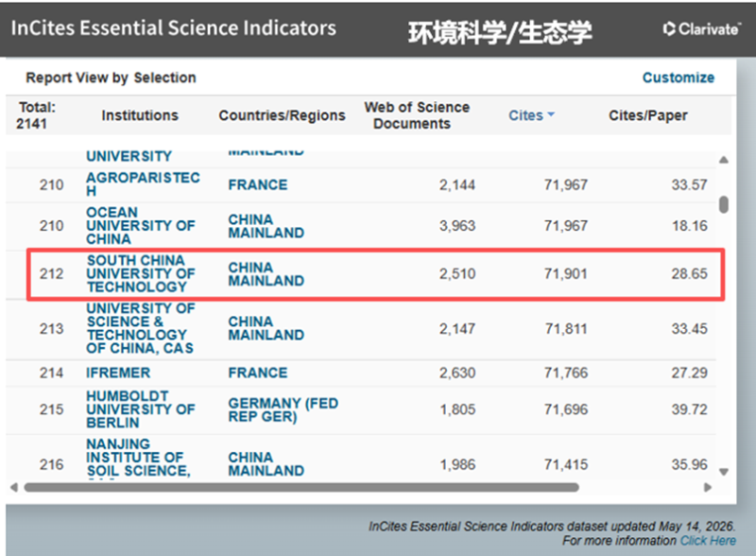Click the horizontal scrollbar thumb
This screenshot has width=756, height=556.
click(x=301, y=488)
